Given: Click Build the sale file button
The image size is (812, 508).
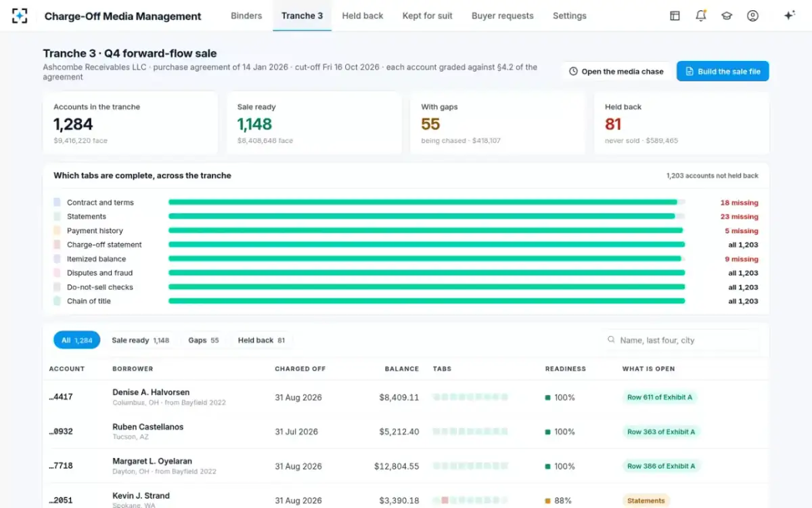Looking at the screenshot, I should click(x=723, y=71).
